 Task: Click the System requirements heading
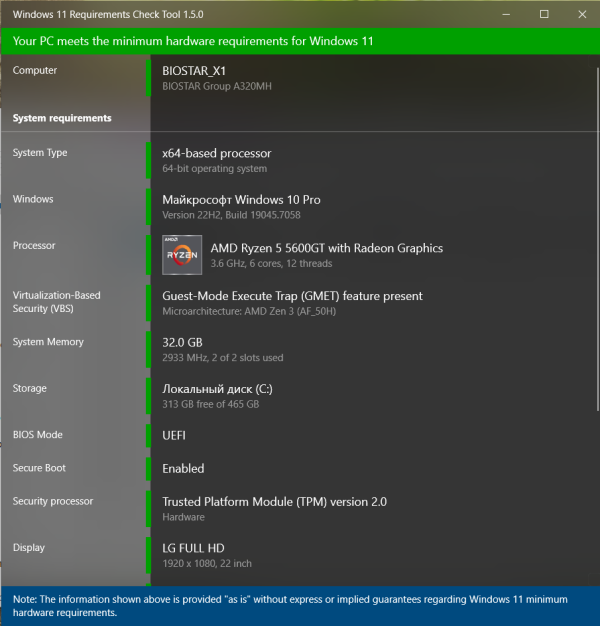(x=62, y=118)
